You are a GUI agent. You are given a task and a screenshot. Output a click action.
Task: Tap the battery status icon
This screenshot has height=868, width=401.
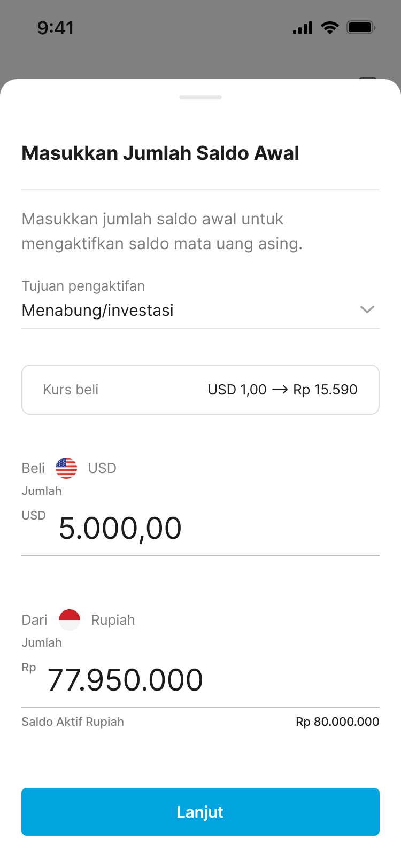(x=361, y=28)
